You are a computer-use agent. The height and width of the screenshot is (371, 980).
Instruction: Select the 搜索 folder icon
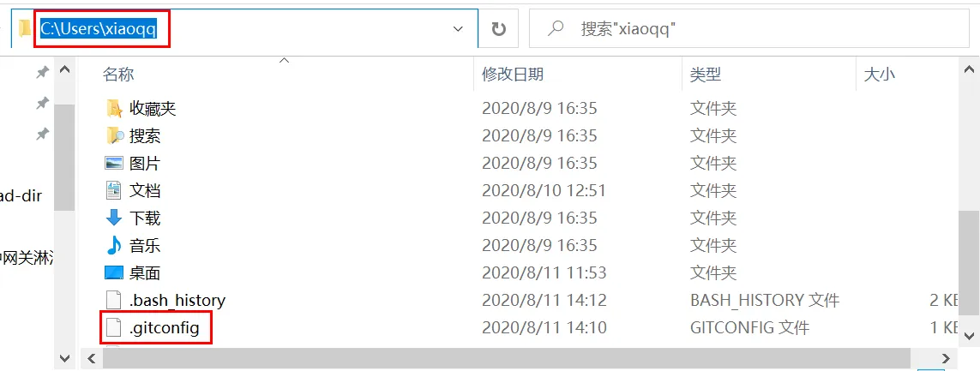(114, 135)
